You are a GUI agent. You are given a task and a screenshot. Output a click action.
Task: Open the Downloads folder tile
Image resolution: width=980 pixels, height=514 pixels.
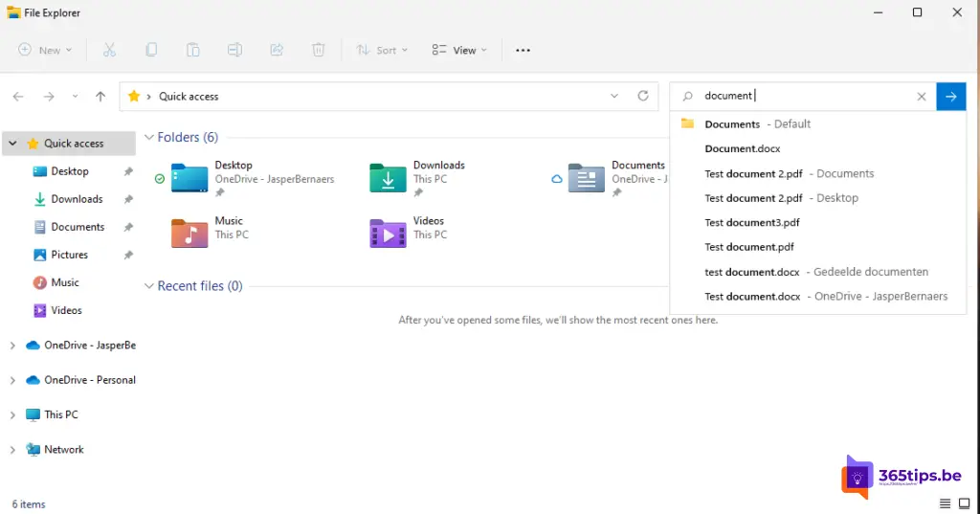pyautogui.click(x=388, y=178)
